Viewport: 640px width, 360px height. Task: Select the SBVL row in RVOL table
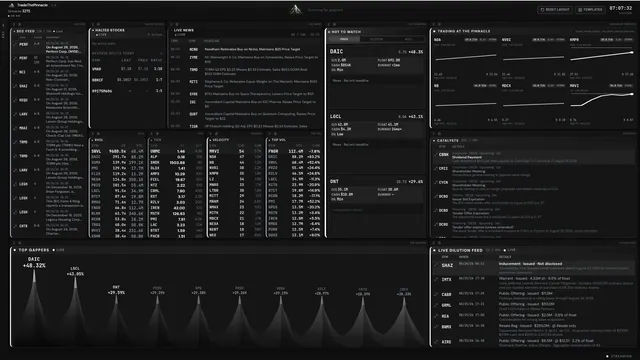[x=117, y=151]
